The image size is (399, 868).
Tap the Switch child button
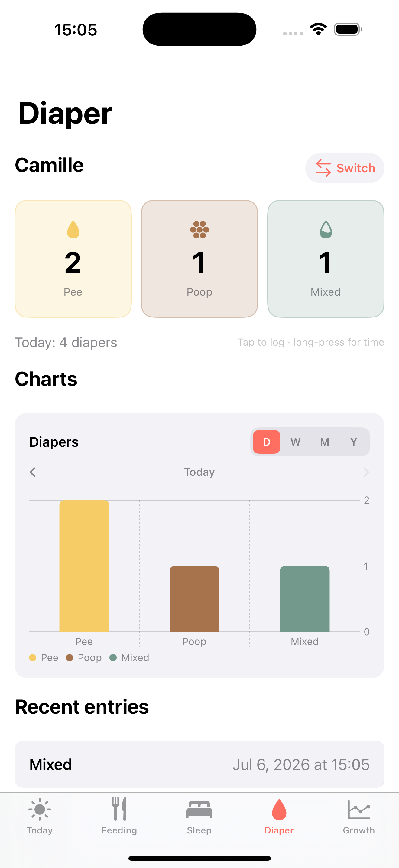click(x=345, y=168)
